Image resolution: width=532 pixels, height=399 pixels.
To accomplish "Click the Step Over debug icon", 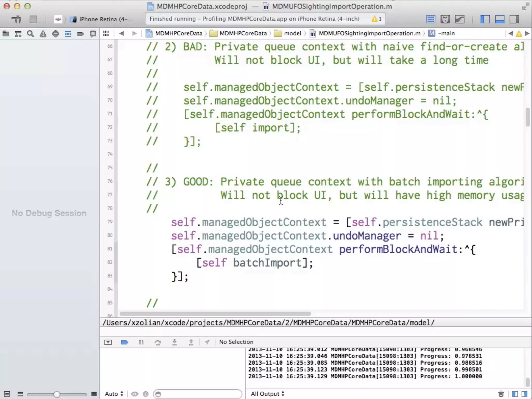I will pyautogui.click(x=158, y=342).
